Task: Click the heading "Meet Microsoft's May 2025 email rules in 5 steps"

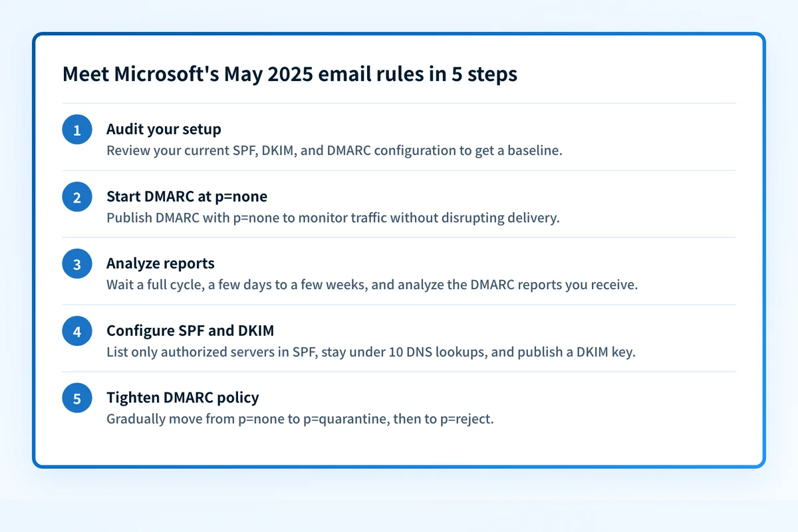Action: (x=290, y=74)
